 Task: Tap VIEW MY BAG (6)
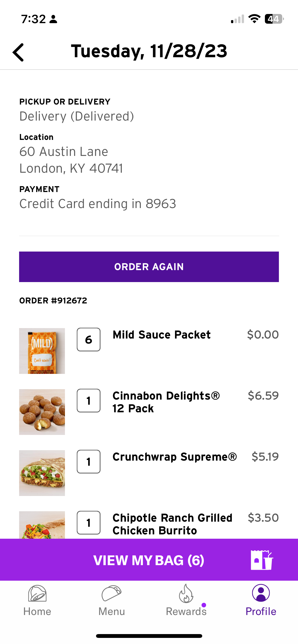(x=149, y=560)
